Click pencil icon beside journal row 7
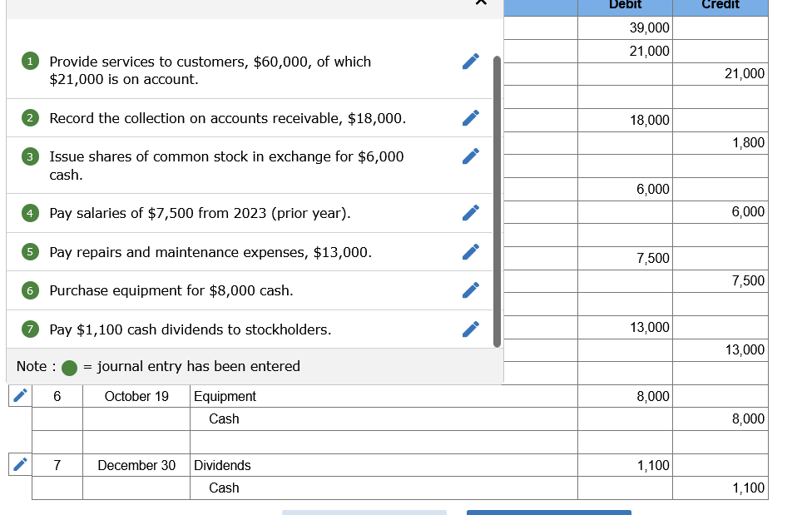Screen dimensions: 812x515 (x=20, y=464)
